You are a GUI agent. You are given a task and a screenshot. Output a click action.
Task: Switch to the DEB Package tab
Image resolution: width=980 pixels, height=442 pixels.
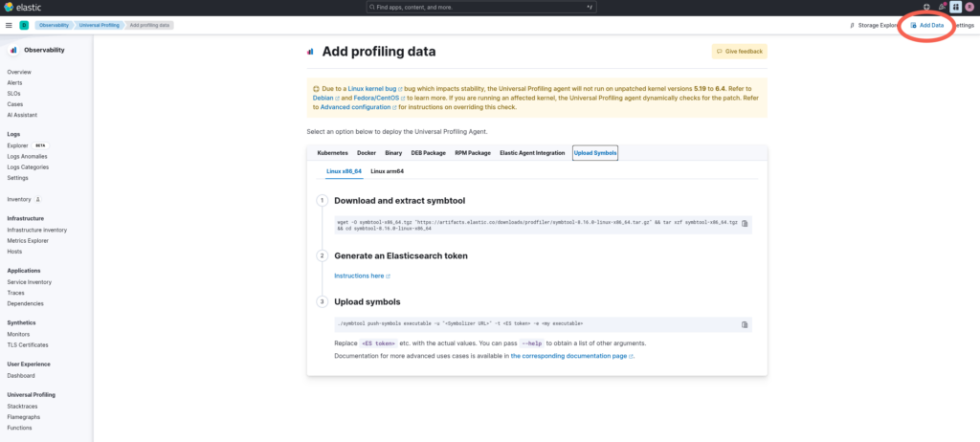(428, 152)
